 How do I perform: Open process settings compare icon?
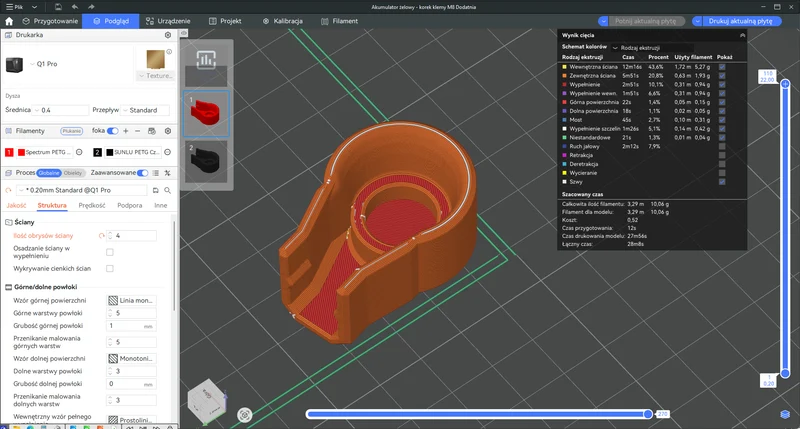point(167,173)
